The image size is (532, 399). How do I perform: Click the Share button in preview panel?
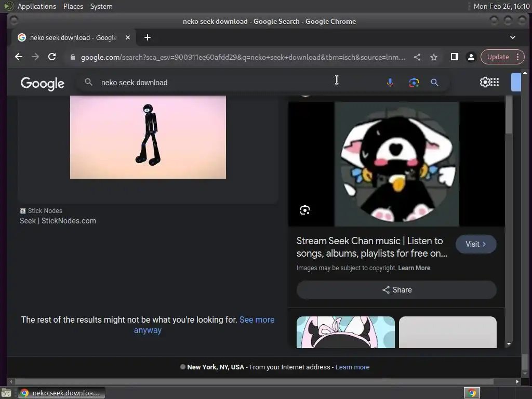(396, 290)
